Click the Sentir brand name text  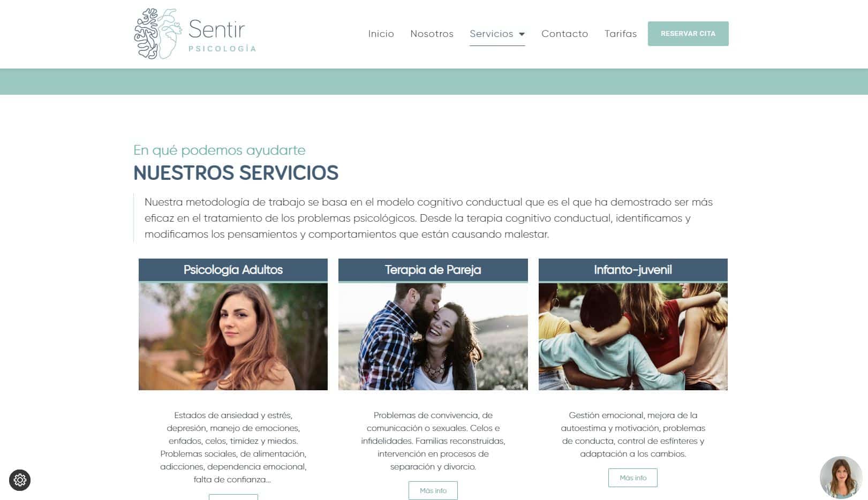pyautogui.click(x=216, y=29)
